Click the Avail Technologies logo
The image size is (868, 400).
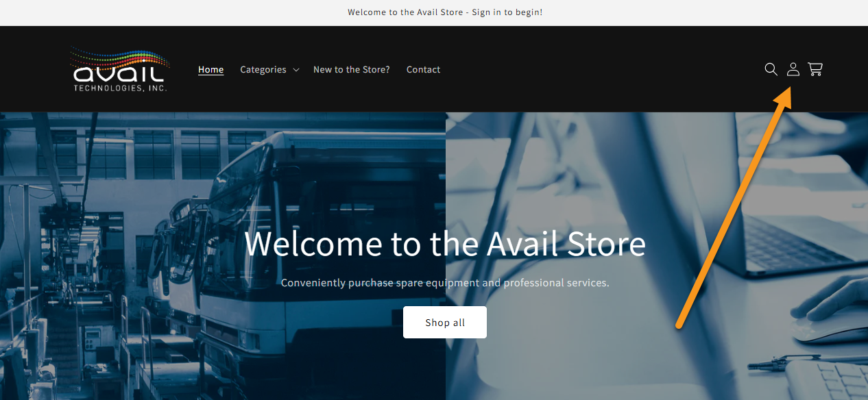point(121,69)
